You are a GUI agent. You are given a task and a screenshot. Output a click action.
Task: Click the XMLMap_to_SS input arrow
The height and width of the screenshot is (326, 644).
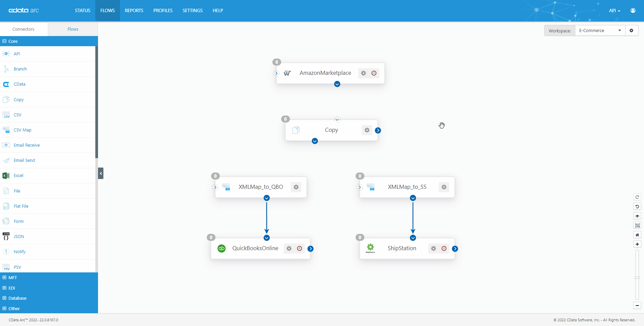pyautogui.click(x=360, y=187)
